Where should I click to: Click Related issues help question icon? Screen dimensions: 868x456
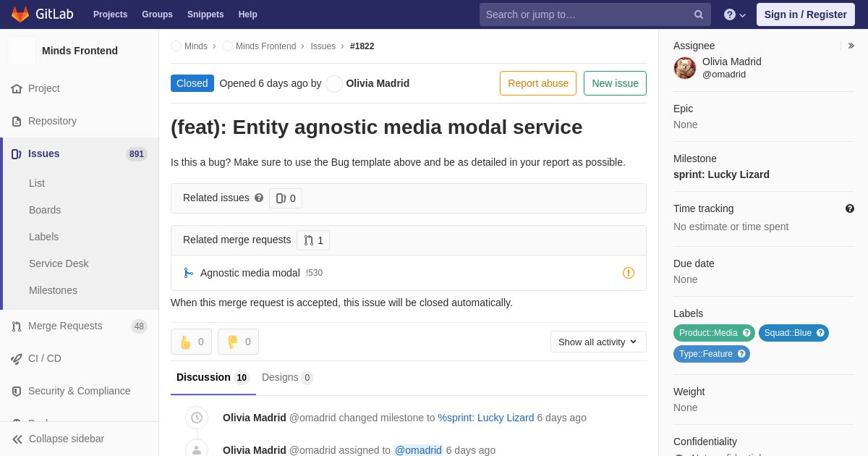pos(259,198)
